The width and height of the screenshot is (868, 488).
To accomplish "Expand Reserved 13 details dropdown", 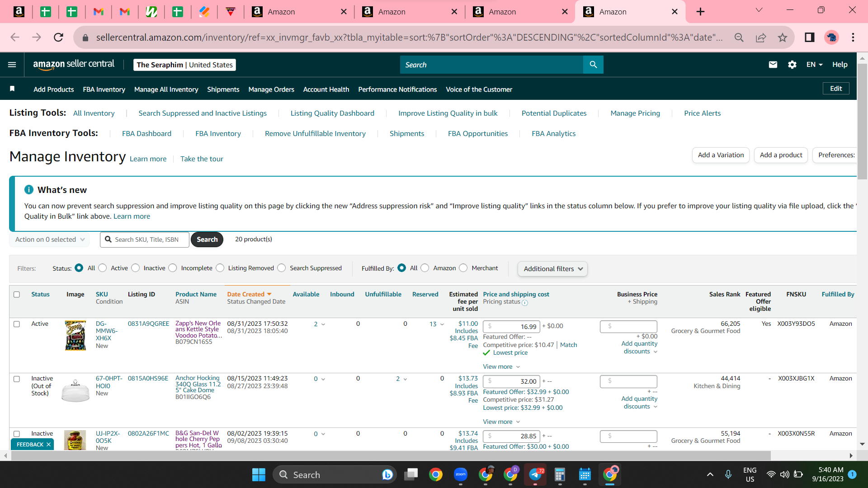I will pyautogui.click(x=442, y=324).
